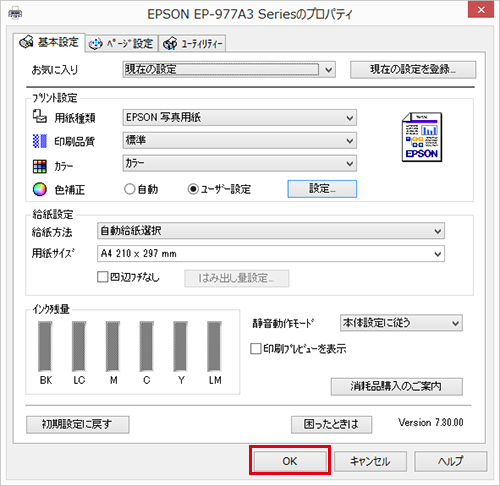Image resolution: width=500 pixels, height=486 pixels.
Task: Click the カラー color grid icon
Action: click(x=40, y=166)
